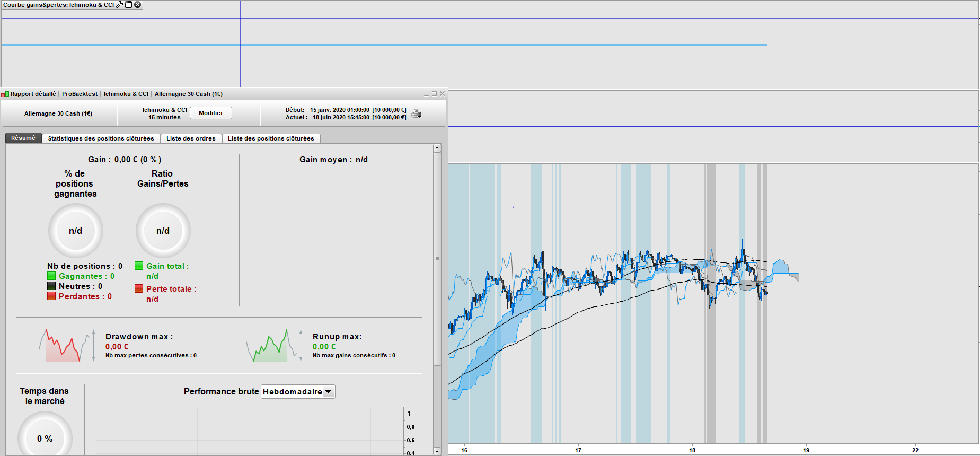
Task: Click the % de positions gagnantes gauge
Action: (76, 231)
